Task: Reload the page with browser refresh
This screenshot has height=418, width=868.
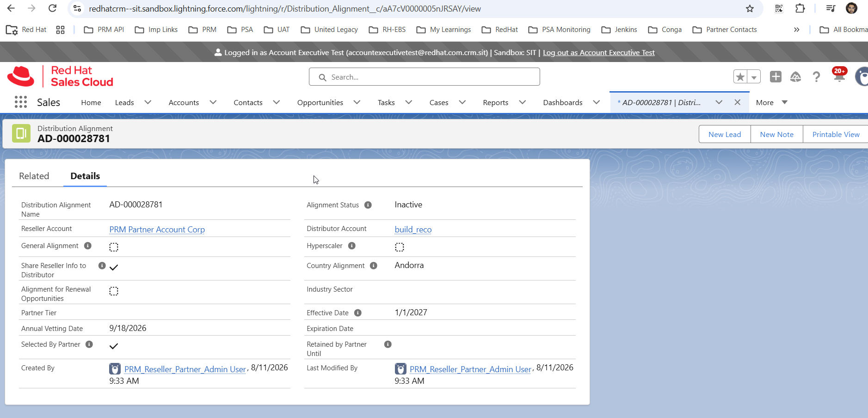Action: click(x=53, y=8)
